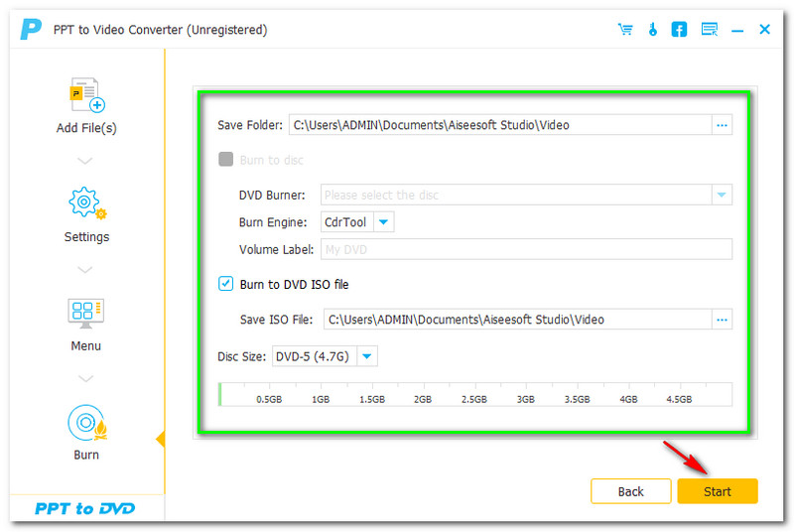Browse for the Save ISO File location
Viewport: 794px width, 532px height.
pos(722,320)
